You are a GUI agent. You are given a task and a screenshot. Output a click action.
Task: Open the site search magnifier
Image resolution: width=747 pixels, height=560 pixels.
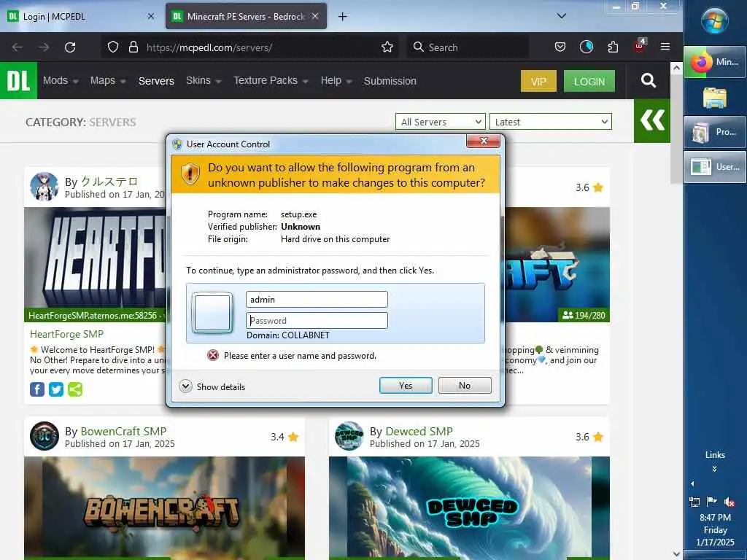(x=649, y=80)
